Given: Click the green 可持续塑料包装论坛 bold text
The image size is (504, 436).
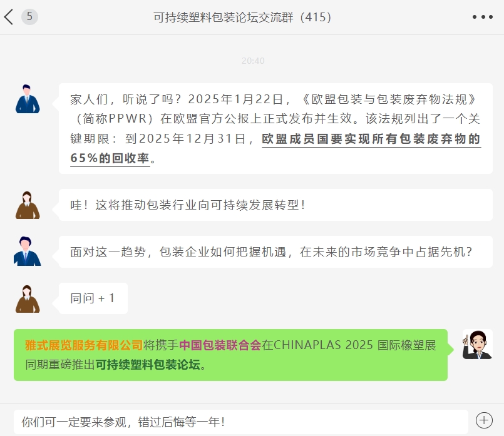Looking at the screenshot, I should coord(148,365).
